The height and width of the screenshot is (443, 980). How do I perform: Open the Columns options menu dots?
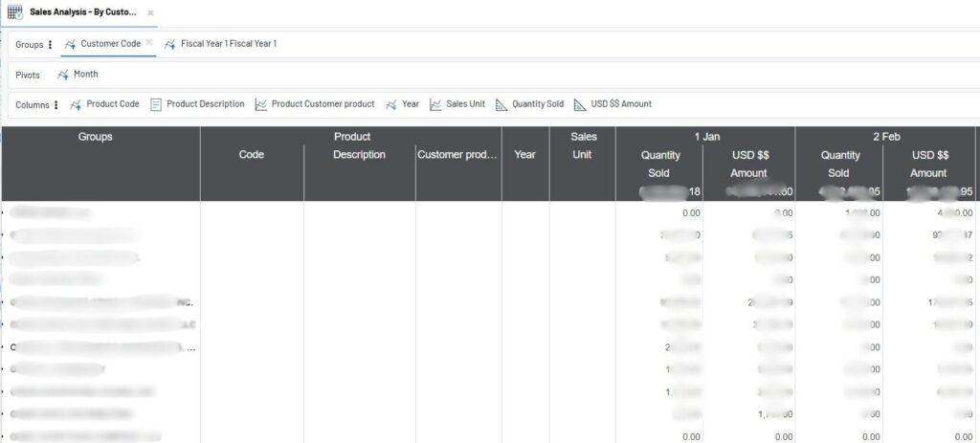[x=56, y=105]
